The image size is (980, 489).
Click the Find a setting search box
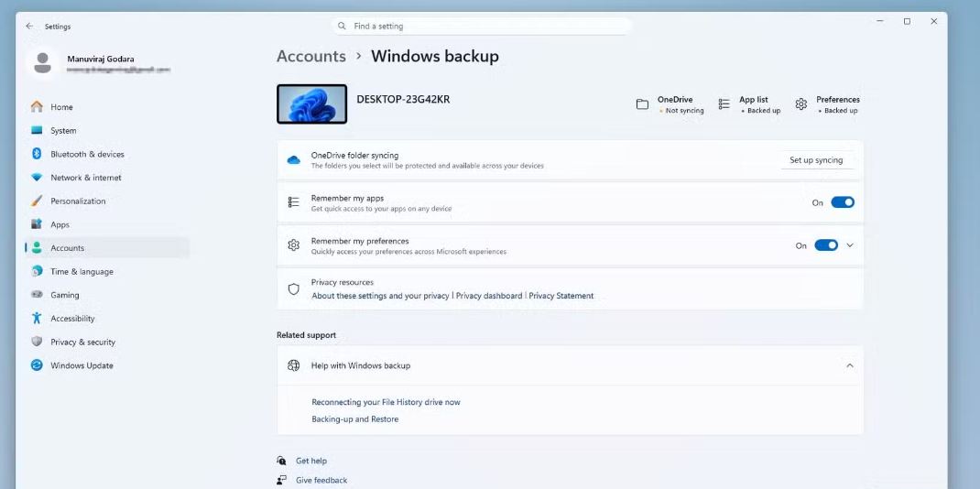tap(481, 27)
